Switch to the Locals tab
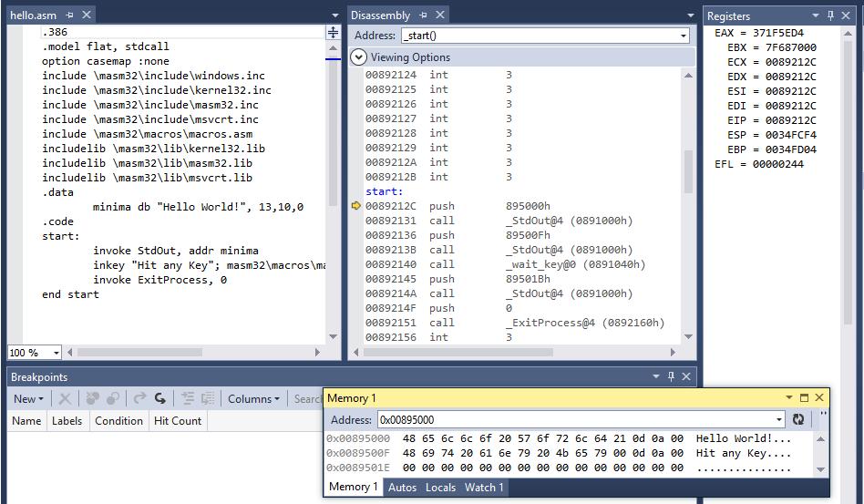Image resolution: width=864 pixels, height=504 pixels. [x=440, y=487]
